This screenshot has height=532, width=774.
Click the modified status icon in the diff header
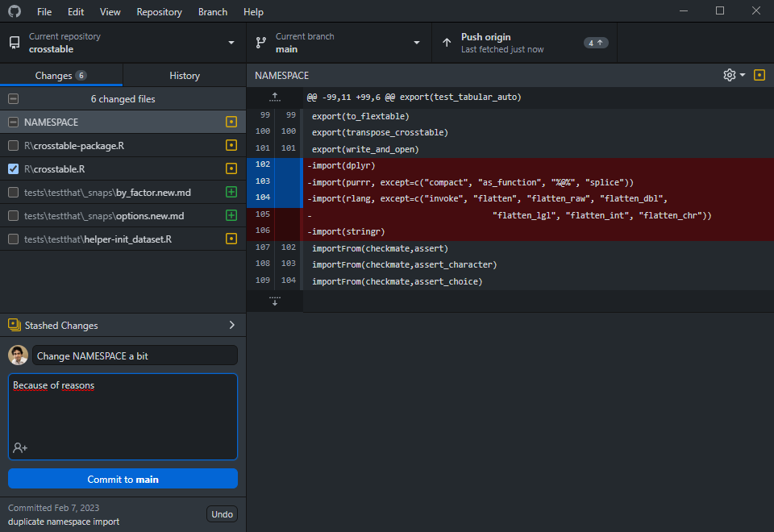coord(759,75)
